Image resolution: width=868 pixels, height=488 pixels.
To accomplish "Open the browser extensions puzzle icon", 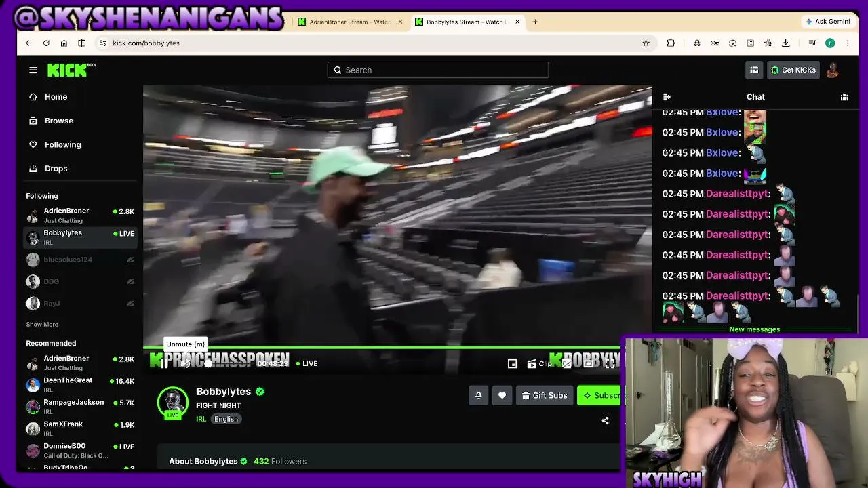I will pyautogui.click(x=671, y=43).
